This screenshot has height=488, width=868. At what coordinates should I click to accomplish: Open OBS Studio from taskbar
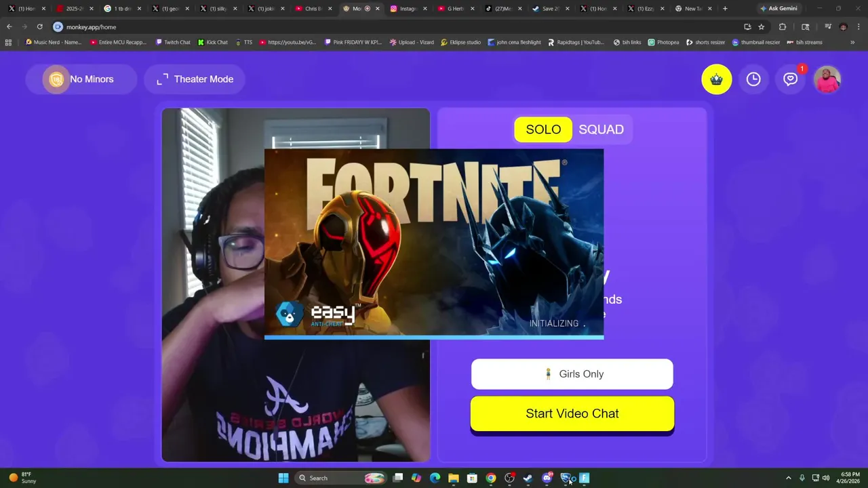tap(509, 478)
